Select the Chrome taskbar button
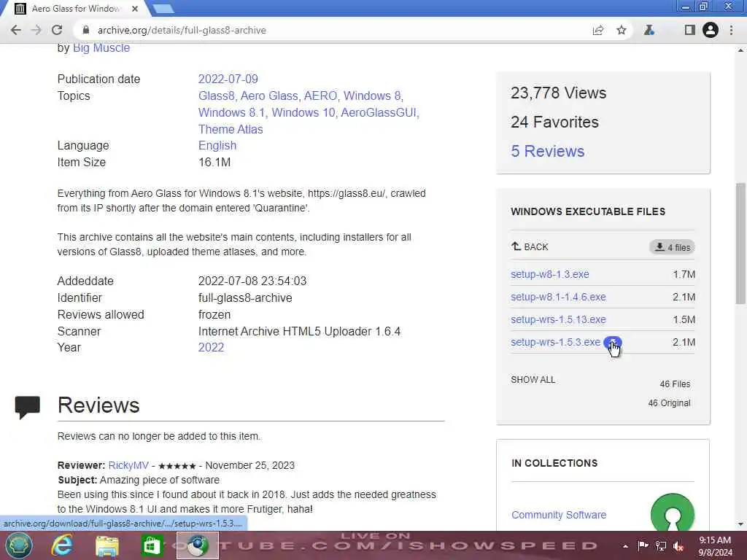The width and height of the screenshot is (747, 560). pos(197,545)
